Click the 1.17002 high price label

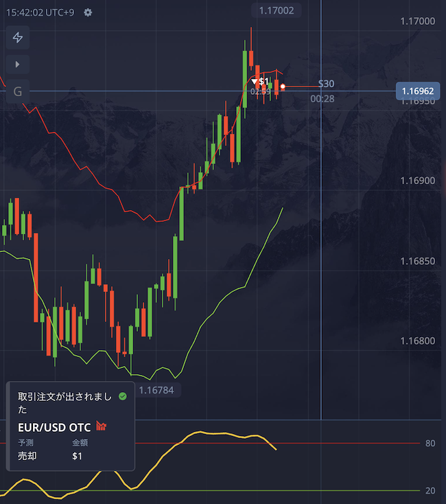pyautogui.click(x=276, y=10)
